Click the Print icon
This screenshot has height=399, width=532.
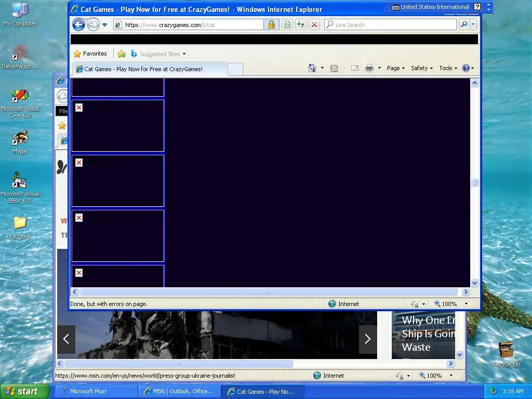click(369, 68)
